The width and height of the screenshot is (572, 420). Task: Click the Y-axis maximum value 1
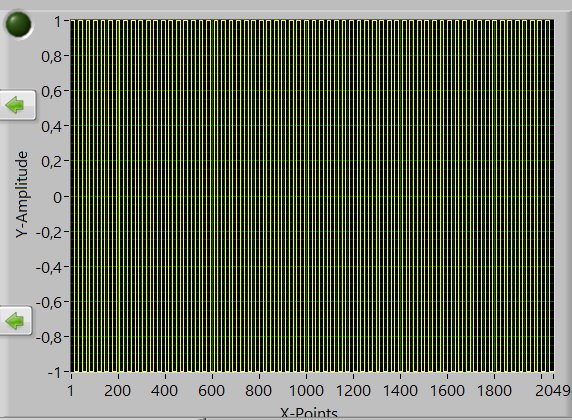point(58,22)
